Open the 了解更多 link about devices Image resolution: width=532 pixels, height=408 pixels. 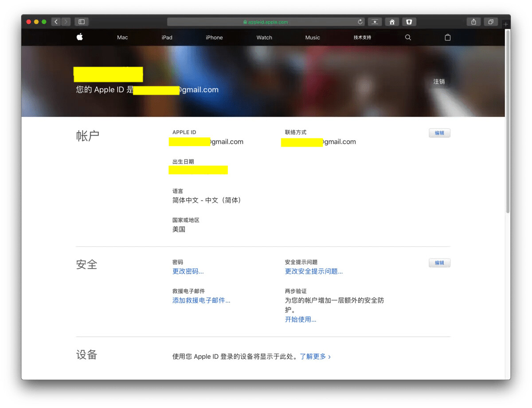point(315,357)
